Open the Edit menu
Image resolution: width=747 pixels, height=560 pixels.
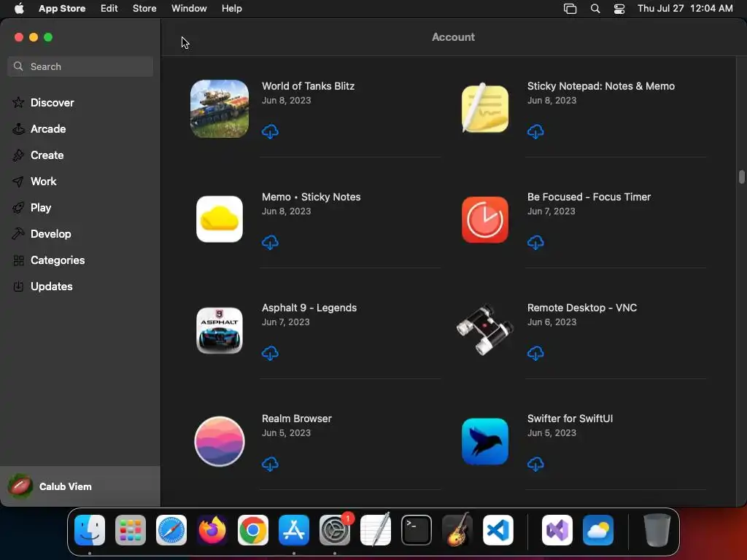pos(109,8)
